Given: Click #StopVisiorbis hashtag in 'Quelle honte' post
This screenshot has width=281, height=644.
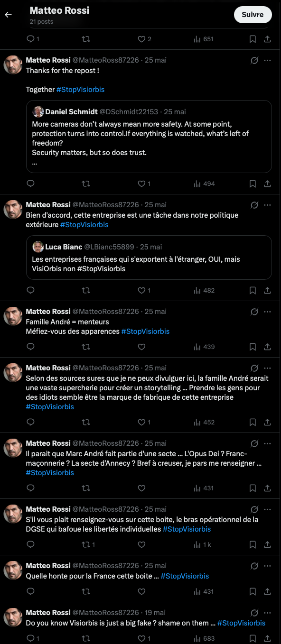Looking at the screenshot, I should [185, 576].
